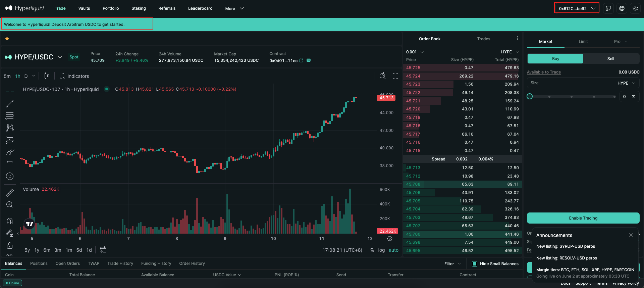Toggle auto scale on chart

tap(394, 250)
